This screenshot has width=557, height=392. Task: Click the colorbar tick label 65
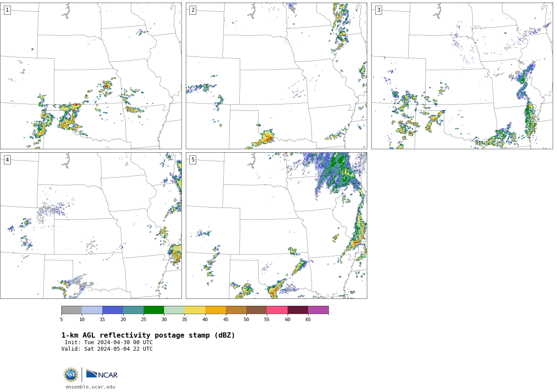coord(308,319)
